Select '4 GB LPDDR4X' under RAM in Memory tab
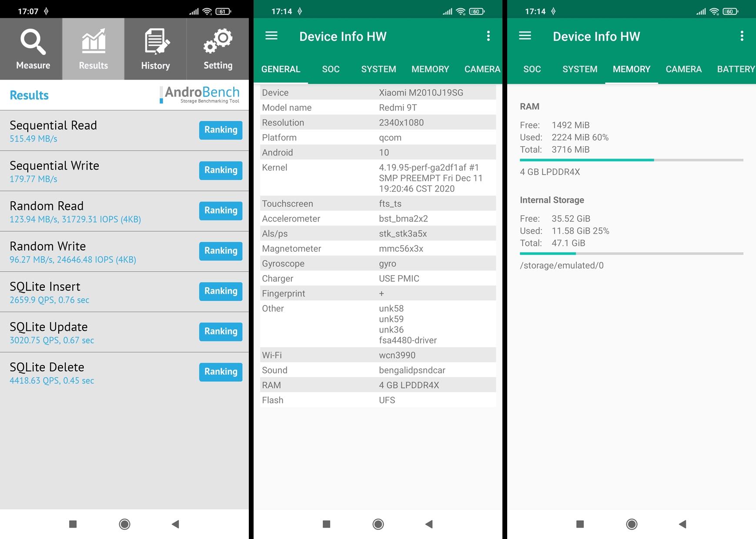 [x=550, y=172]
